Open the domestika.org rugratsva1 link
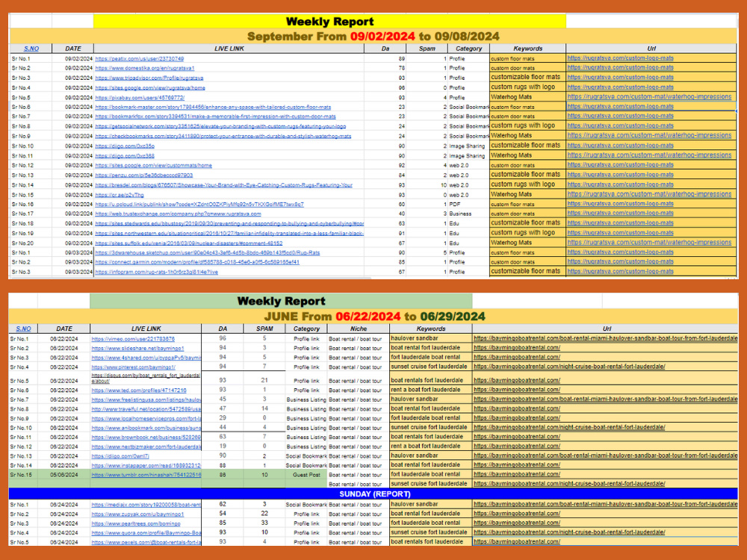Viewport: 747px width, 560px height. tap(145, 69)
